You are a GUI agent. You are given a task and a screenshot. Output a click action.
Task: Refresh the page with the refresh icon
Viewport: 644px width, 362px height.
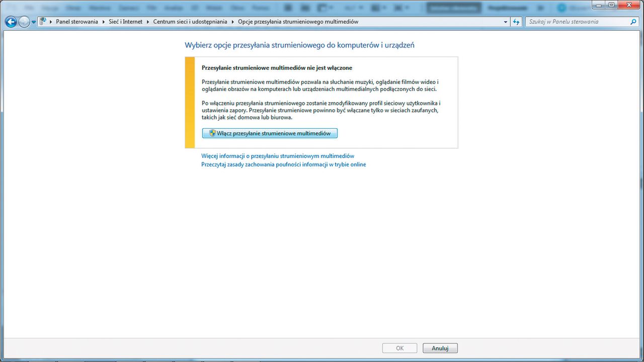tap(516, 22)
